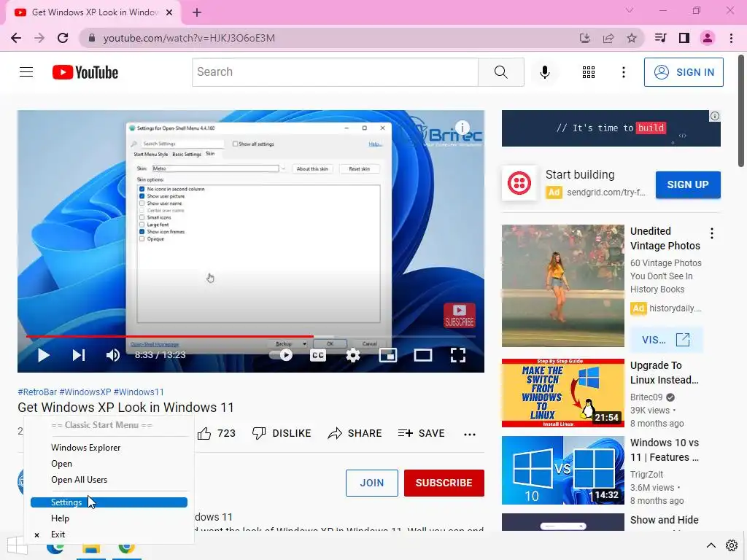Viewport: 747px width, 560px height.
Task: Open the #RetroBar hashtag link
Action: pyautogui.click(x=37, y=392)
